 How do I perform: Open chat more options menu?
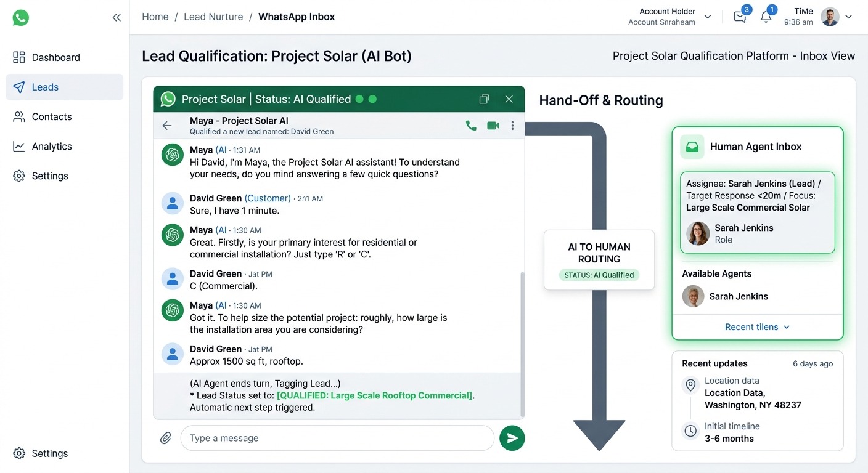click(512, 126)
